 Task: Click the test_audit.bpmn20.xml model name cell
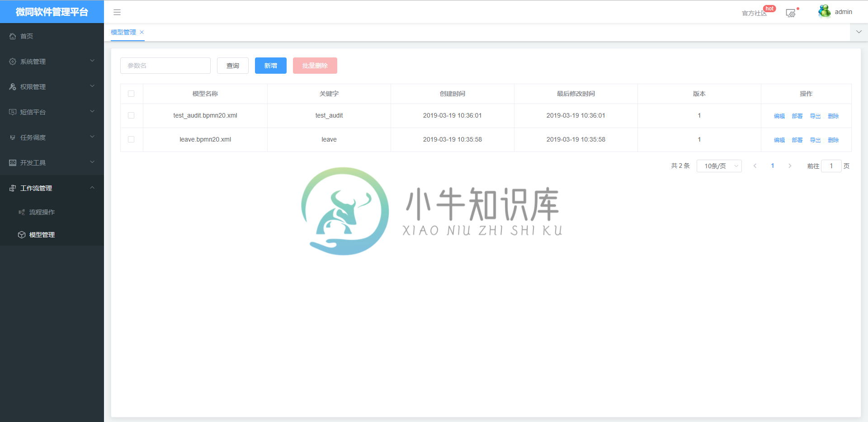[205, 115]
